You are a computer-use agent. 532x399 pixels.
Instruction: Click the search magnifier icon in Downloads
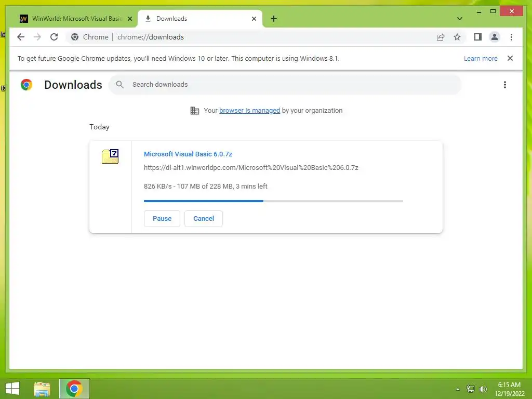click(119, 85)
